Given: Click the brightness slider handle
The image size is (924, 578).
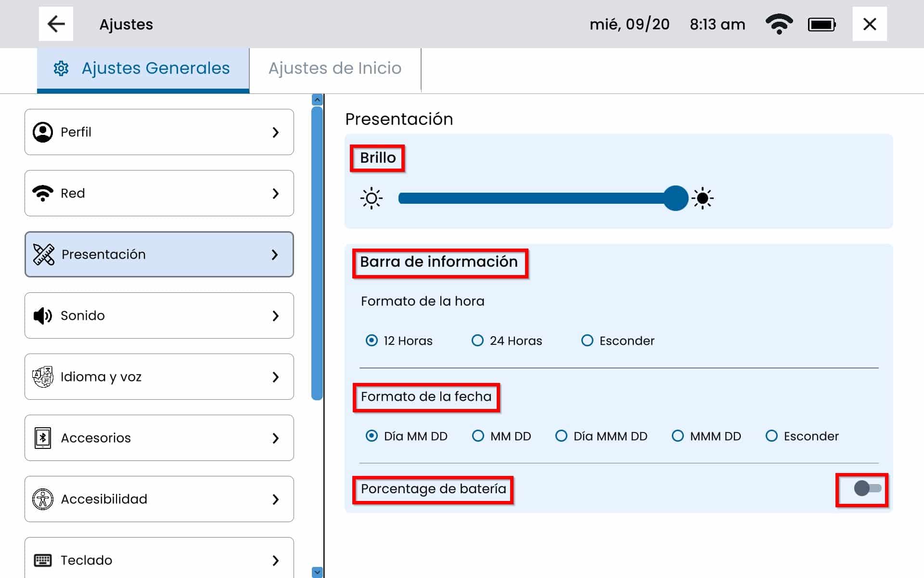Looking at the screenshot, I should click(676, 198).
